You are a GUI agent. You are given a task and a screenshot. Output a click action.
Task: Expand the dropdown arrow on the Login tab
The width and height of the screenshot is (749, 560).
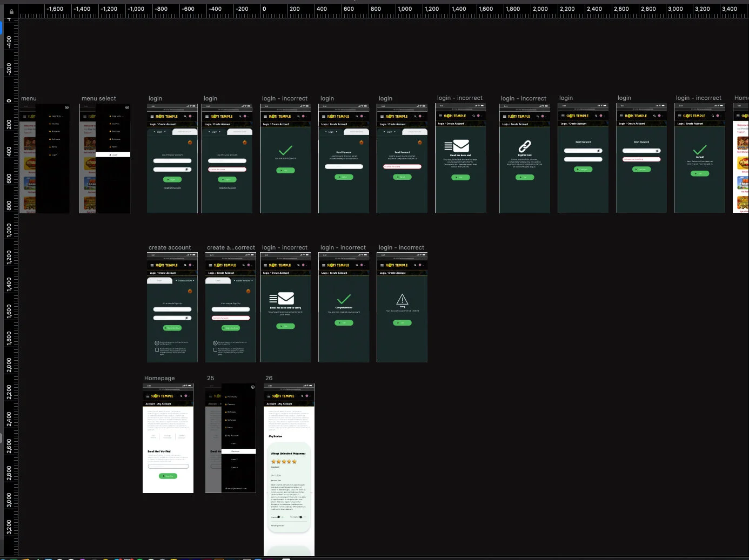(x=165, y=131)
